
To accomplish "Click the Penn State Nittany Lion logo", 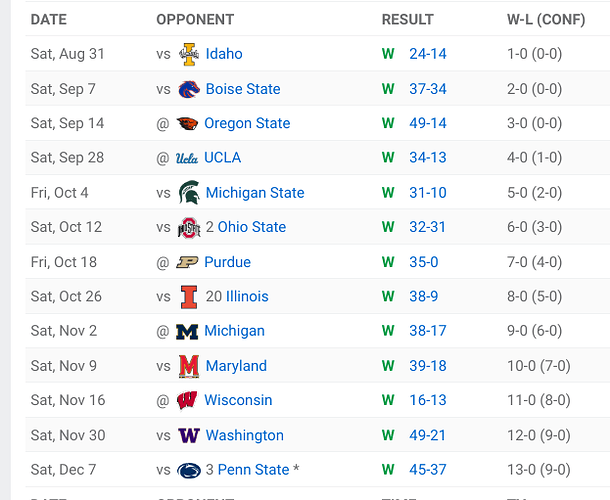I will tap(189, 470).
